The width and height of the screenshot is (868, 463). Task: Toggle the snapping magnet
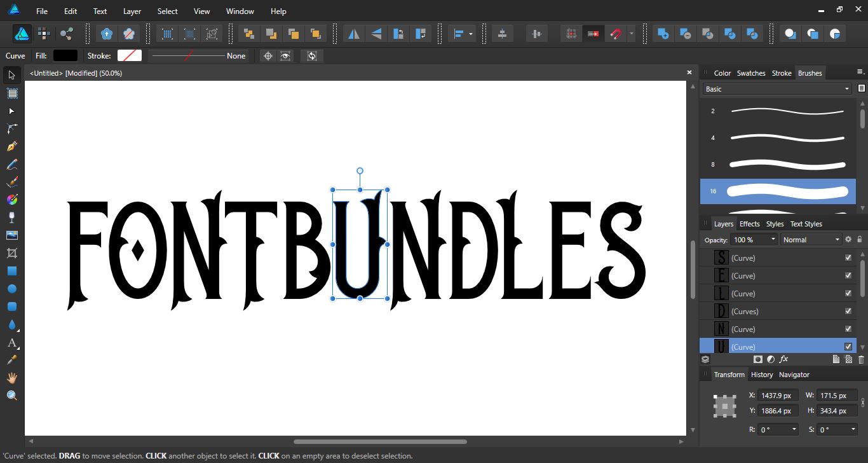tap(614, 34)
